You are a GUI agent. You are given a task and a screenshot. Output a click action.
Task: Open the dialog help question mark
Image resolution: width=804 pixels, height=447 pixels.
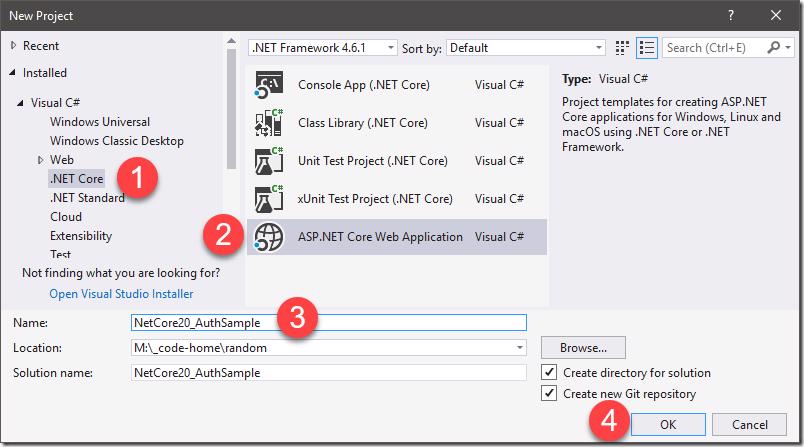(731, 15)
